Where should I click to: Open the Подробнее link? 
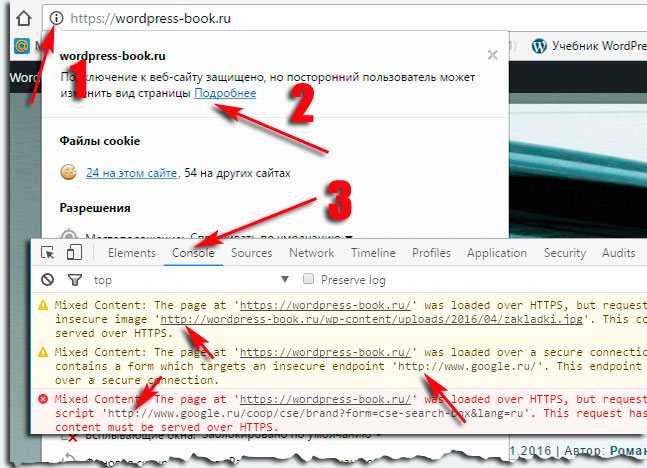225,93
